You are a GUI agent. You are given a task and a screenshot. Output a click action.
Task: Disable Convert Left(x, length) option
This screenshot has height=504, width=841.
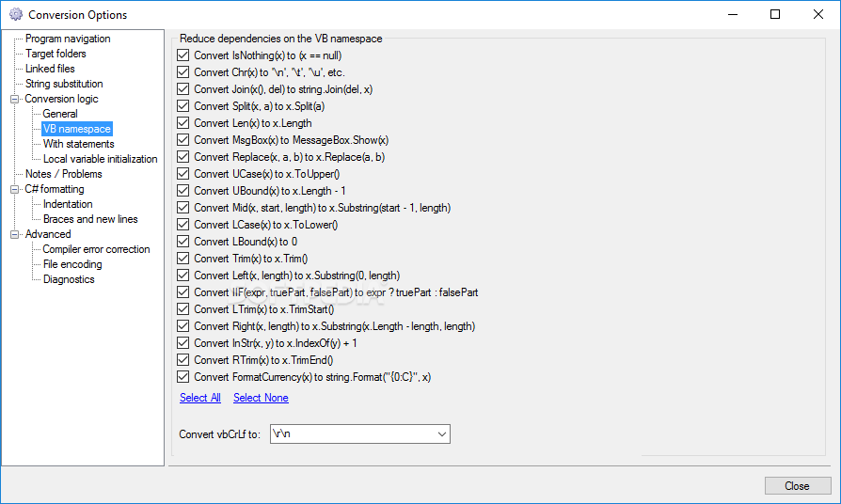coord(182,275)
